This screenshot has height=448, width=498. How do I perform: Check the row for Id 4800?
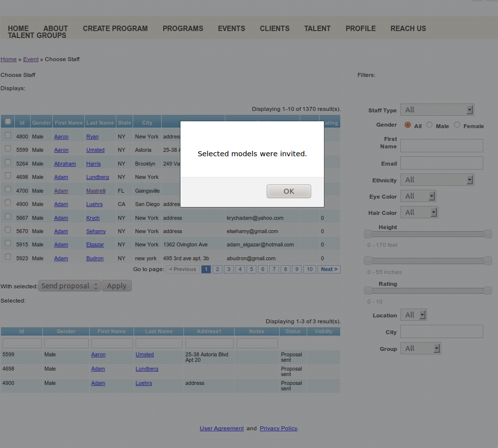(8, 135)
